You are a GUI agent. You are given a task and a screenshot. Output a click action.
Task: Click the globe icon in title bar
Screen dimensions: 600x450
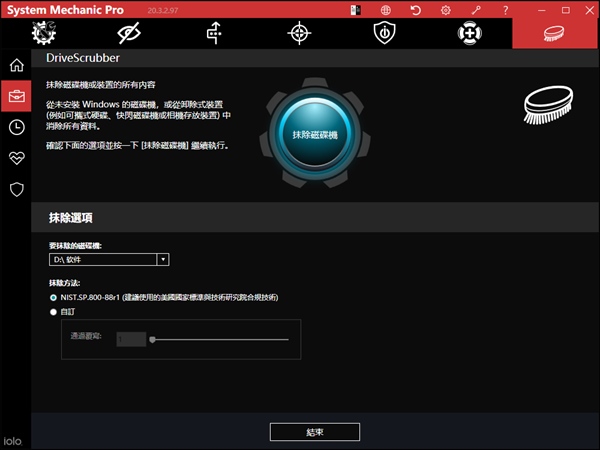(386, 10)
